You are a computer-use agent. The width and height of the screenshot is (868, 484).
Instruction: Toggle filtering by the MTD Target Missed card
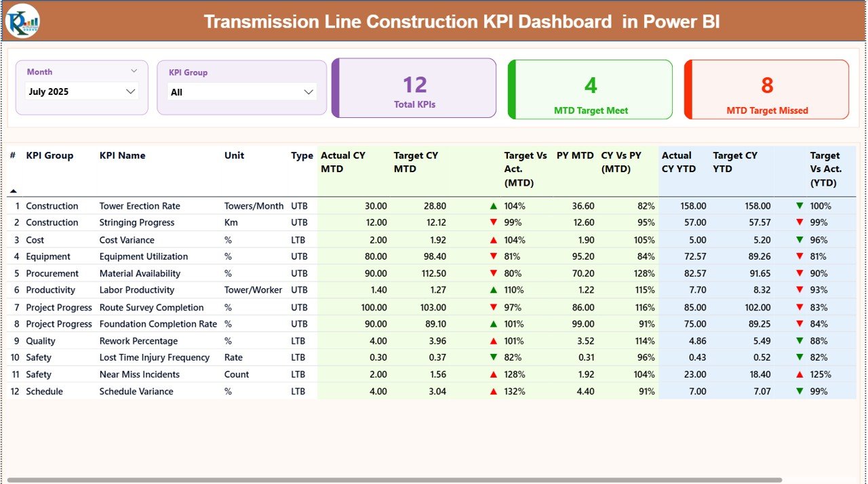766,89
